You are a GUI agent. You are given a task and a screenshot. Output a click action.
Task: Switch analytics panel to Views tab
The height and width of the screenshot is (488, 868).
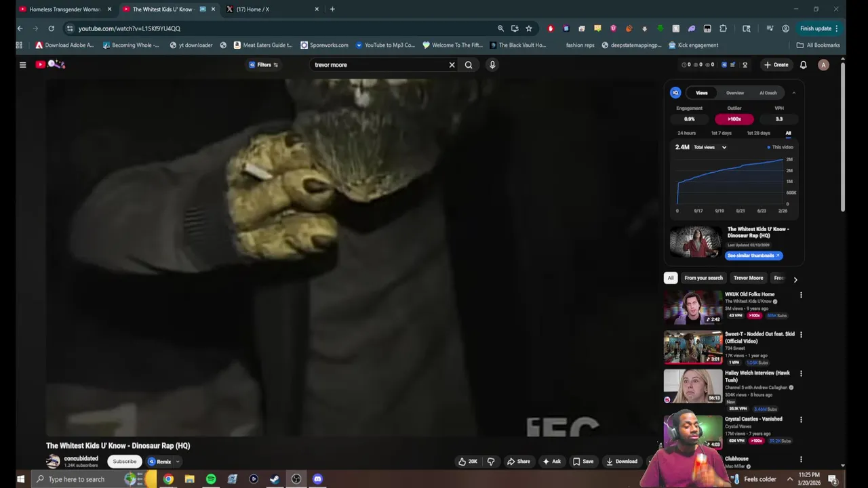coord(702,93)
